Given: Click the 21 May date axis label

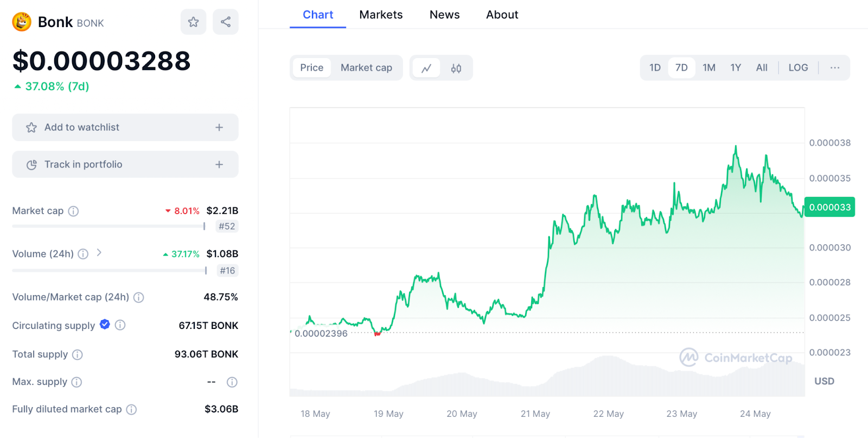Looking at the screenshot, I should click(535, 414).
